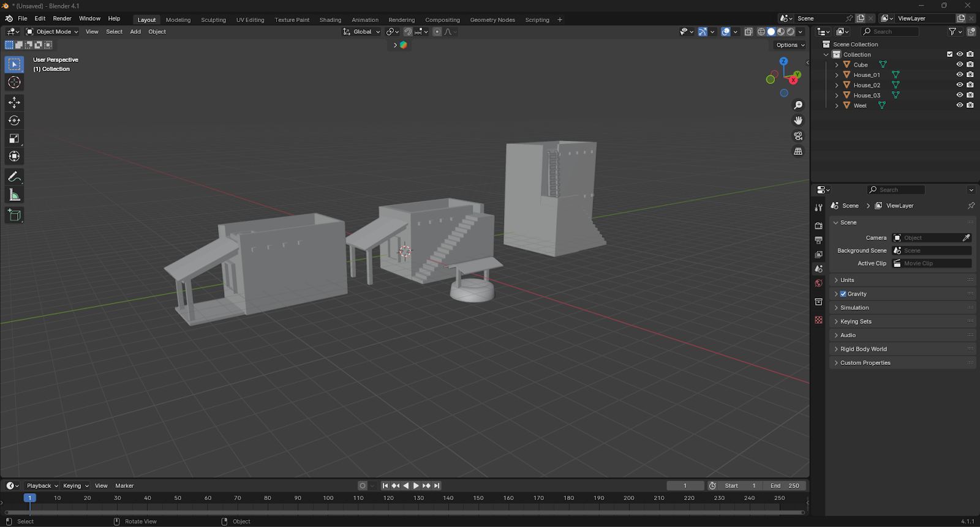
Task: Choose the Rotate tool
Action: pos(14,121)
